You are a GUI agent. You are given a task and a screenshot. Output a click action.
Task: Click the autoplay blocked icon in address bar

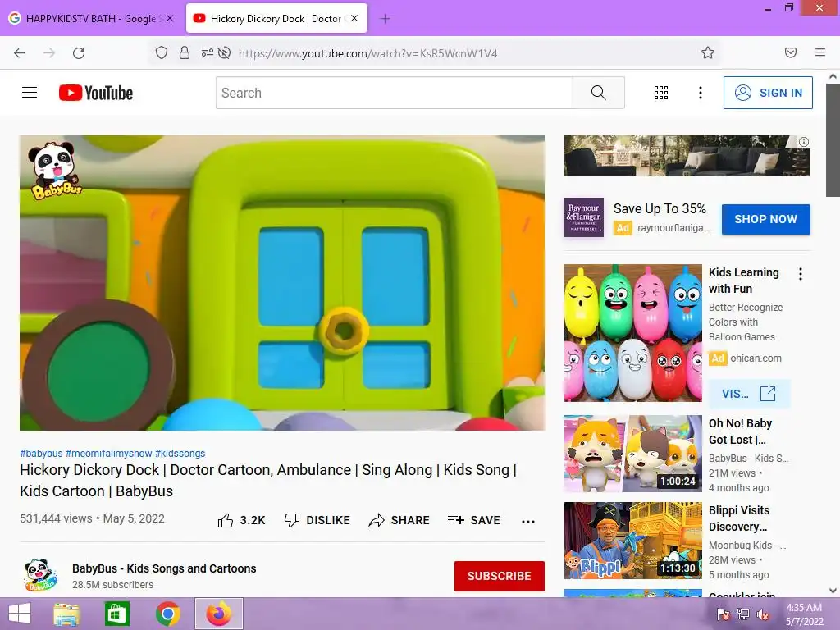click(x=225, y=52)
